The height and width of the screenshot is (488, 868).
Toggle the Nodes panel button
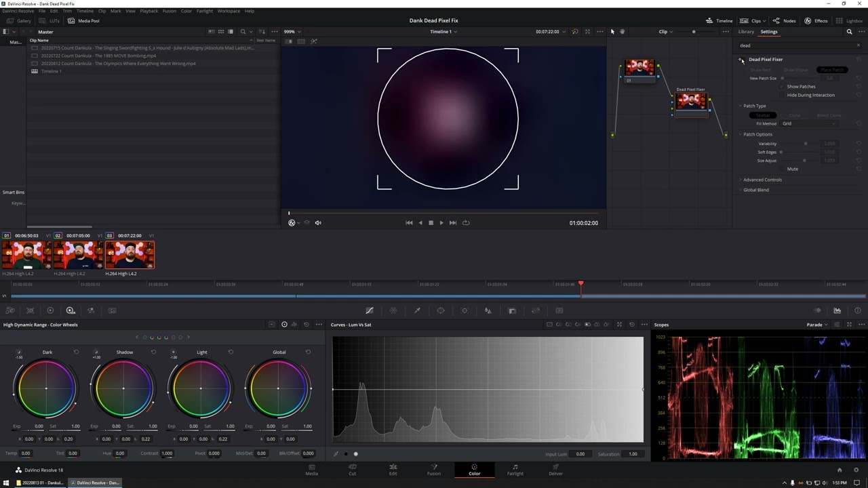[x=785, y=21]
